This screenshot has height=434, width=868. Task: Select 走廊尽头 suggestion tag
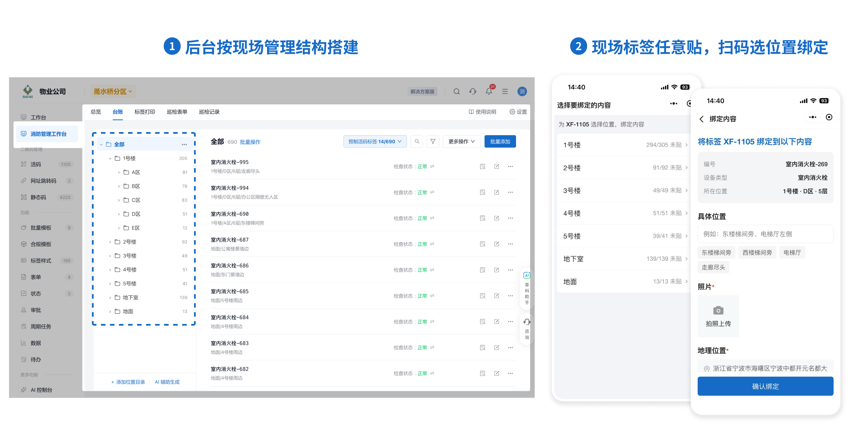713,267
